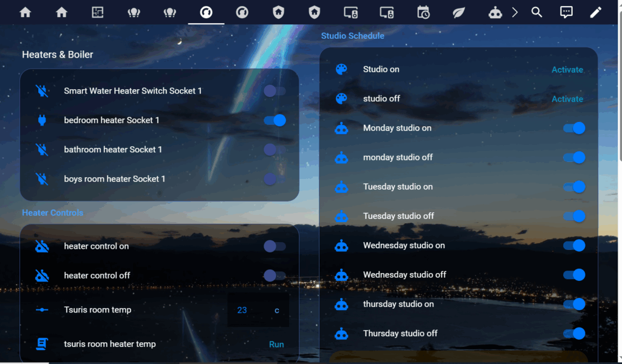Viewport: 622px width, 364px height.
Task: Activate the Studio on scene
Action: coord(567,70)
